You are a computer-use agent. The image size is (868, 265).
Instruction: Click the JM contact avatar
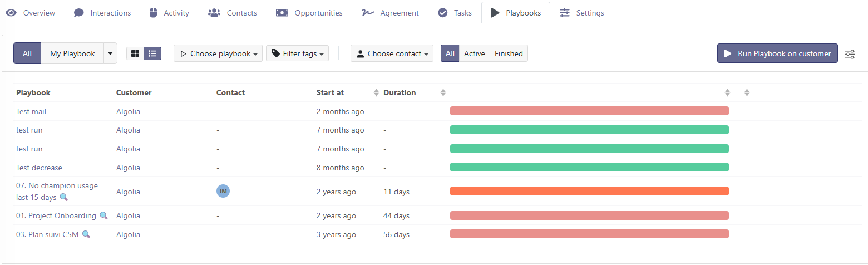coord(223,192)
